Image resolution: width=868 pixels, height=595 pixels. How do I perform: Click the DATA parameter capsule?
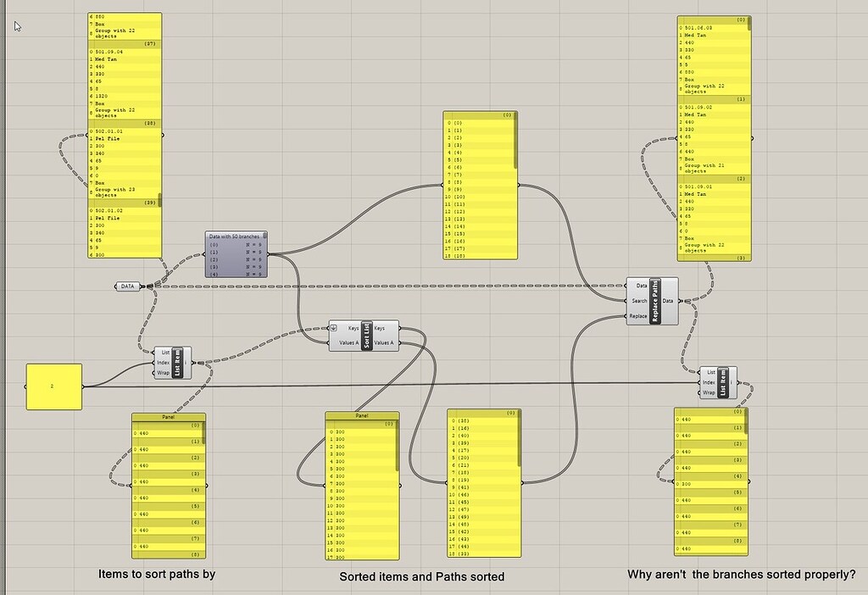pos(127,286)
